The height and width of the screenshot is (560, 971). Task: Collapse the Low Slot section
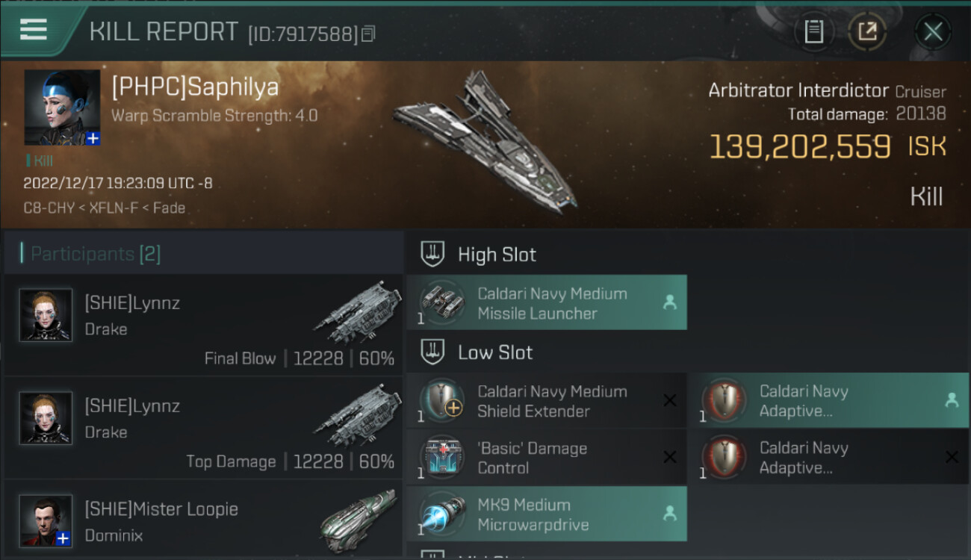coord(432,352)
